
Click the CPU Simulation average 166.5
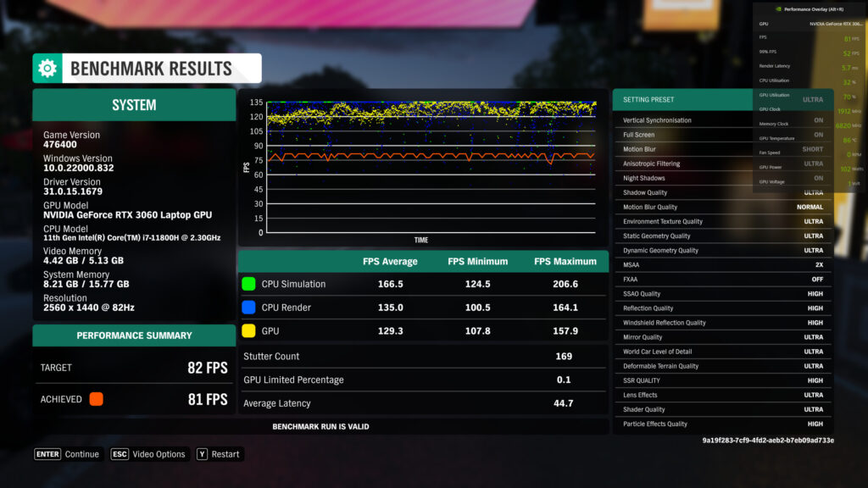(390, 284)
